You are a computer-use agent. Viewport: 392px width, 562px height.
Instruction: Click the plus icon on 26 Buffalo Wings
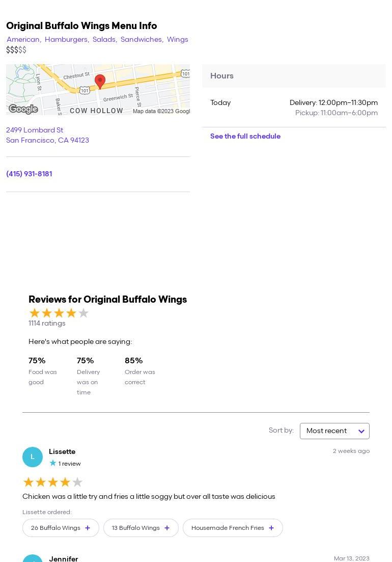[x=88, y=528]
